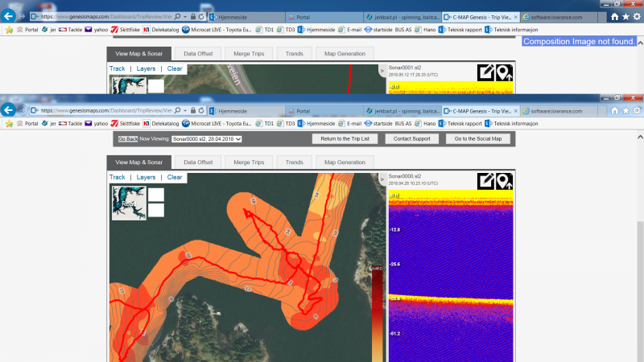Open the Now Viewing Sonar0000.sl2 dropdown
The height and width of the screenshot is (362, 644).
[207, 139]
